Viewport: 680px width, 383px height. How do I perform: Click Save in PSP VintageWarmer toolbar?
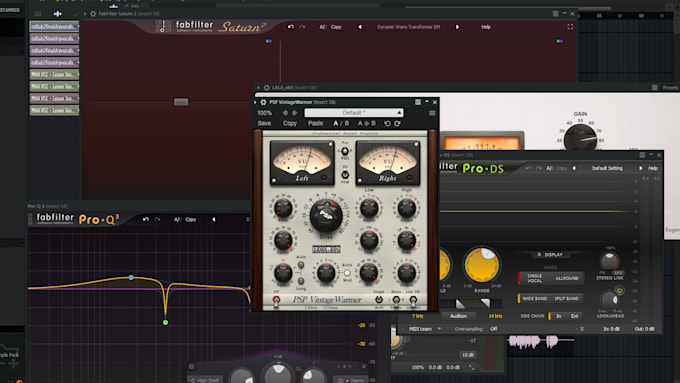[x=264, y=124]
